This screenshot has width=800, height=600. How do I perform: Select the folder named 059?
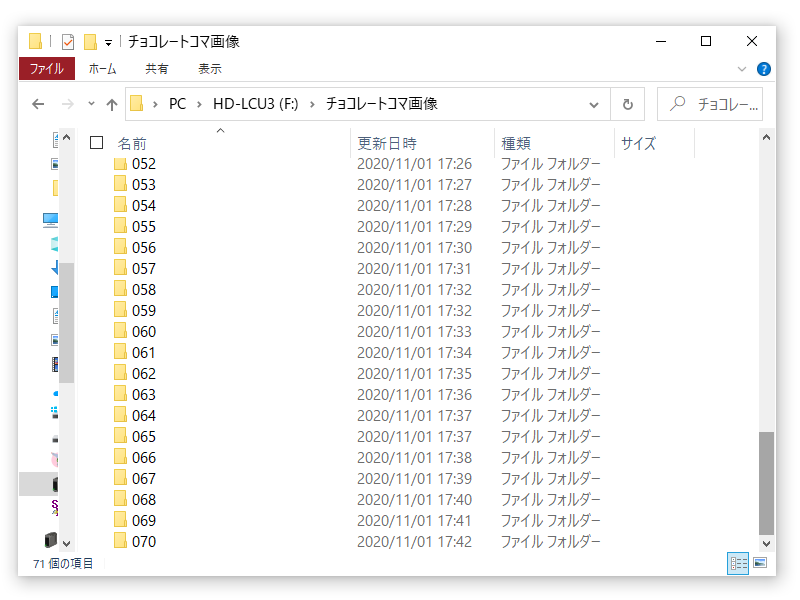click(143, 311)
